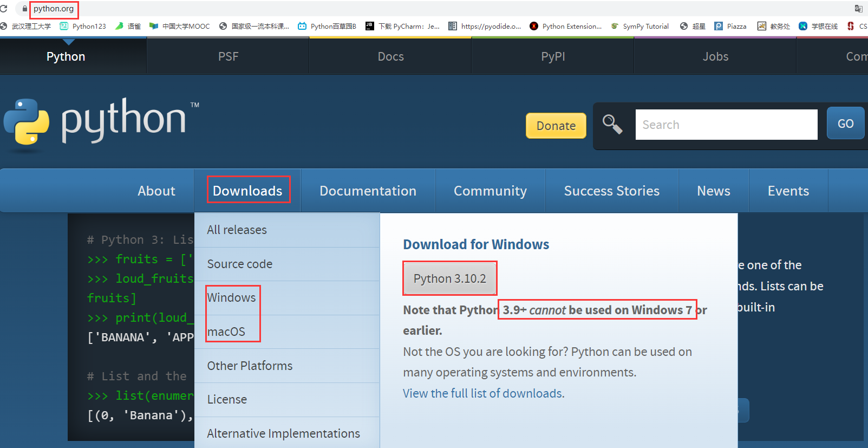
Task: Open the CS bookmark at the bar's end
Action: tap(858, 26)
